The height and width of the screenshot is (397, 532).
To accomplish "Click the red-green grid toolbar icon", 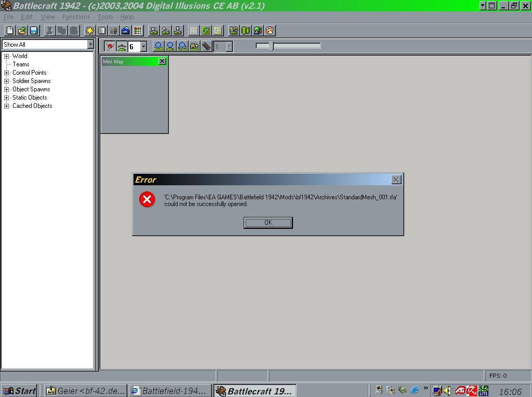I will 138,31.
